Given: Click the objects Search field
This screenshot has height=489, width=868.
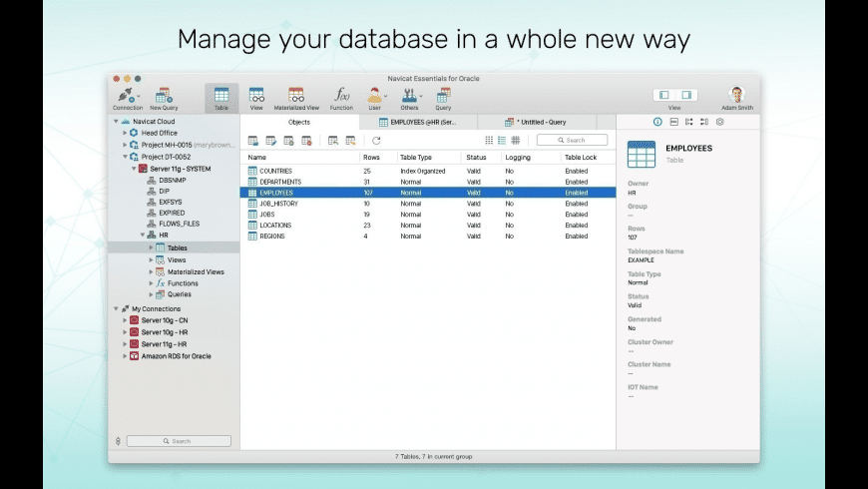Looking at the screenshot, I should click(x=572, y=141).
